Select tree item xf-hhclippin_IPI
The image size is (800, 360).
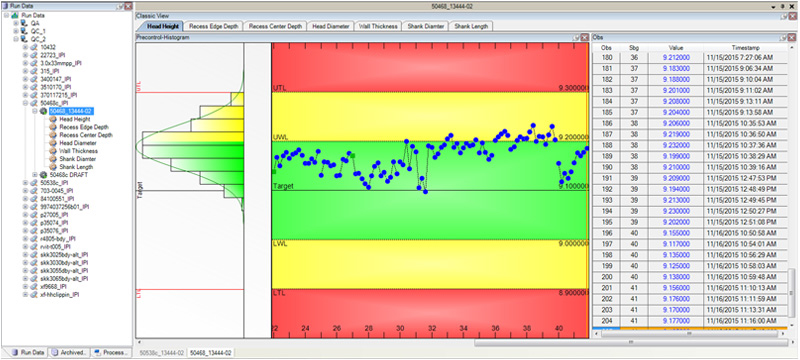coord(59,294)
